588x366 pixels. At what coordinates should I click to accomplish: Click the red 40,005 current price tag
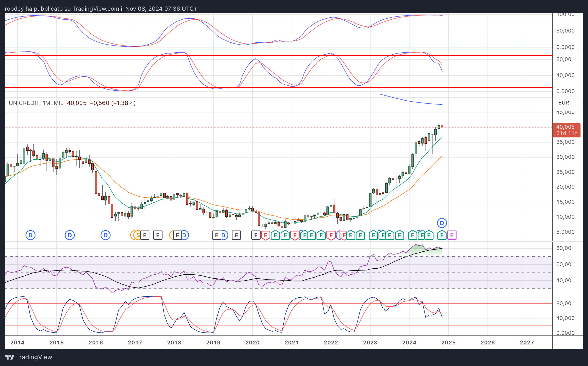[x=566, y=130]
